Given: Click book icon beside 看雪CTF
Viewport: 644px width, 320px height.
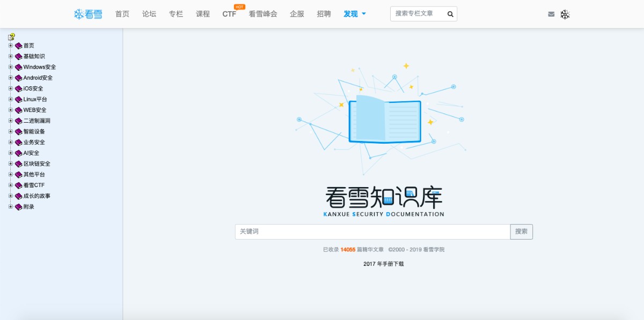Looking at the screenshot, I should click(19, 185).
